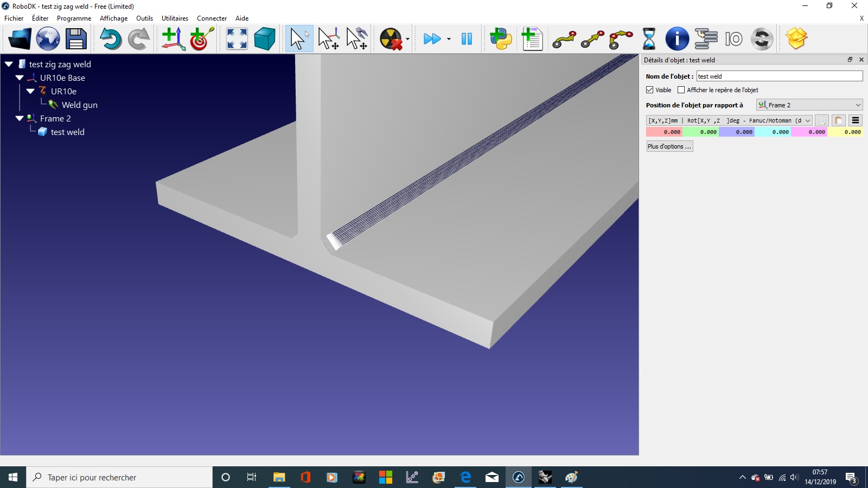Open the online library globe icon

pos(48,38)
